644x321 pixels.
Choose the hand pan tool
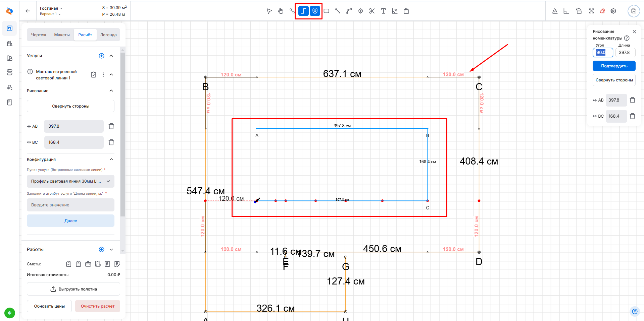coord(281,11)
